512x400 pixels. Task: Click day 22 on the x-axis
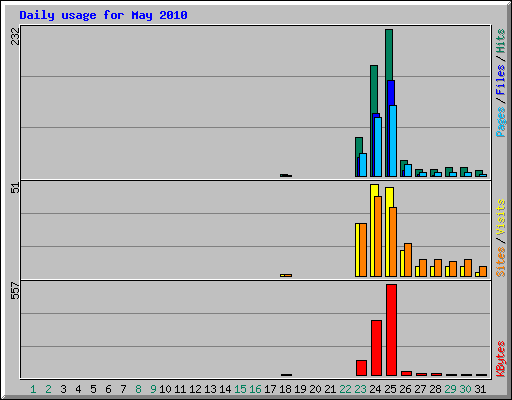tap(345, 389)
